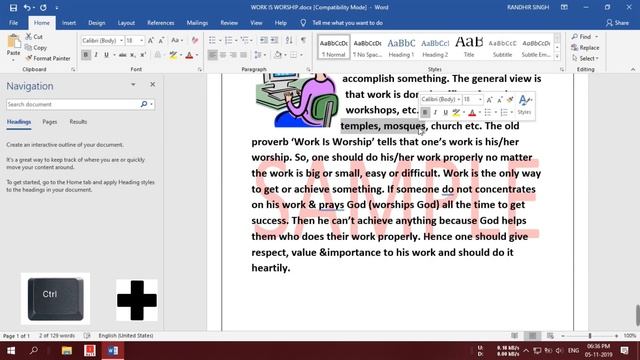Sort the selected paragraphs
Viewport: 640px width, 360px height.
[x=289, y=40]
